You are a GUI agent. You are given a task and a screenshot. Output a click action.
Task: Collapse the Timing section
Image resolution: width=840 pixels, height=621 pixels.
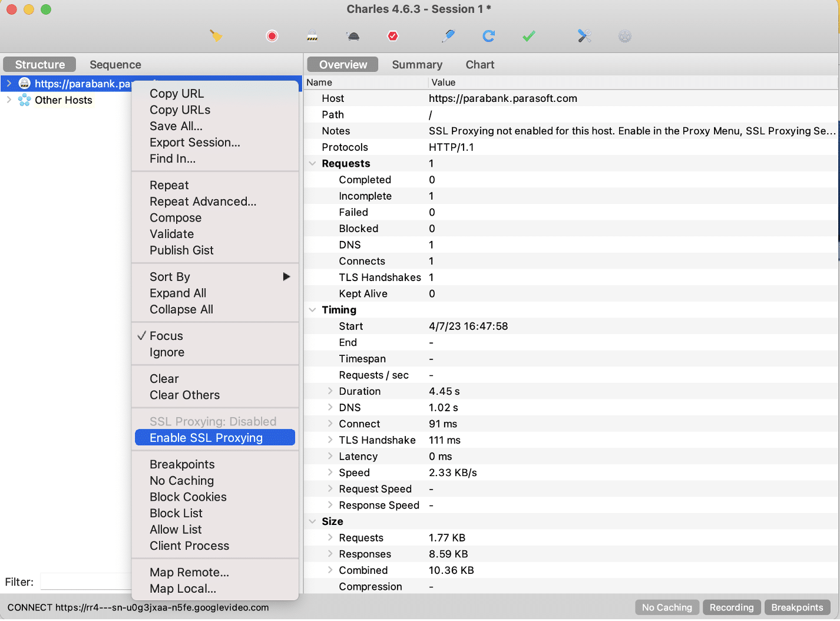point(312,310)
